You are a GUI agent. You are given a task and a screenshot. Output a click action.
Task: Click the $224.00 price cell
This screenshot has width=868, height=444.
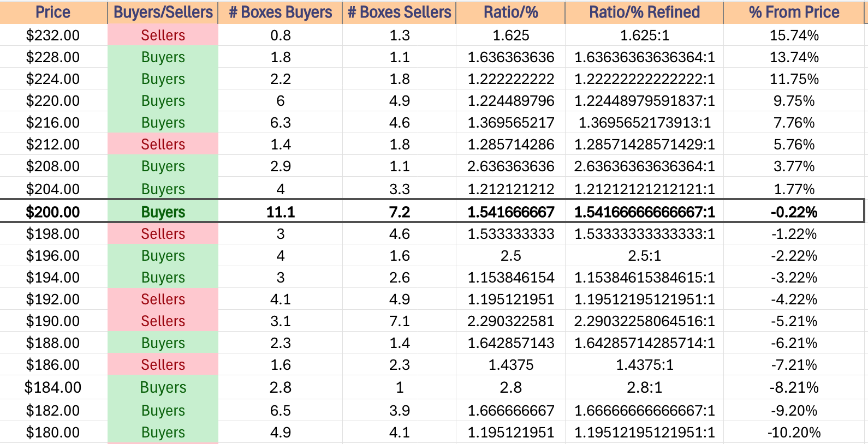[x=53, y=79]
